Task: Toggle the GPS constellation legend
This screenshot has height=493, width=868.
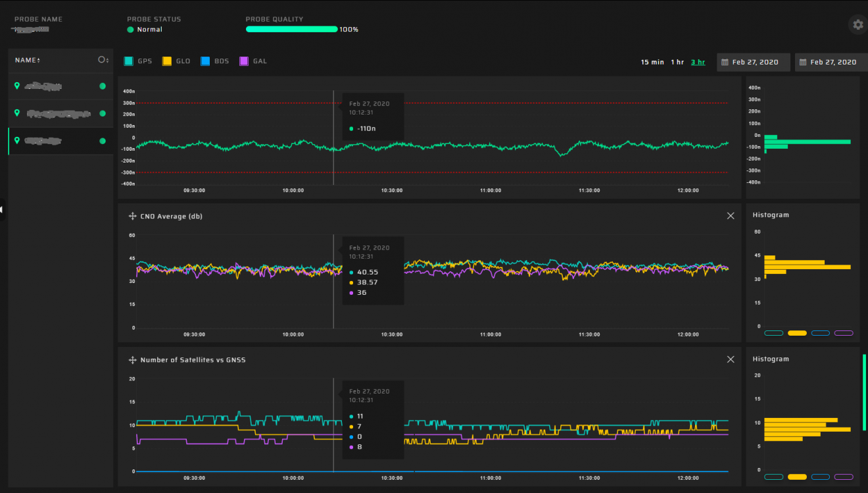Action: coord(129,61)
